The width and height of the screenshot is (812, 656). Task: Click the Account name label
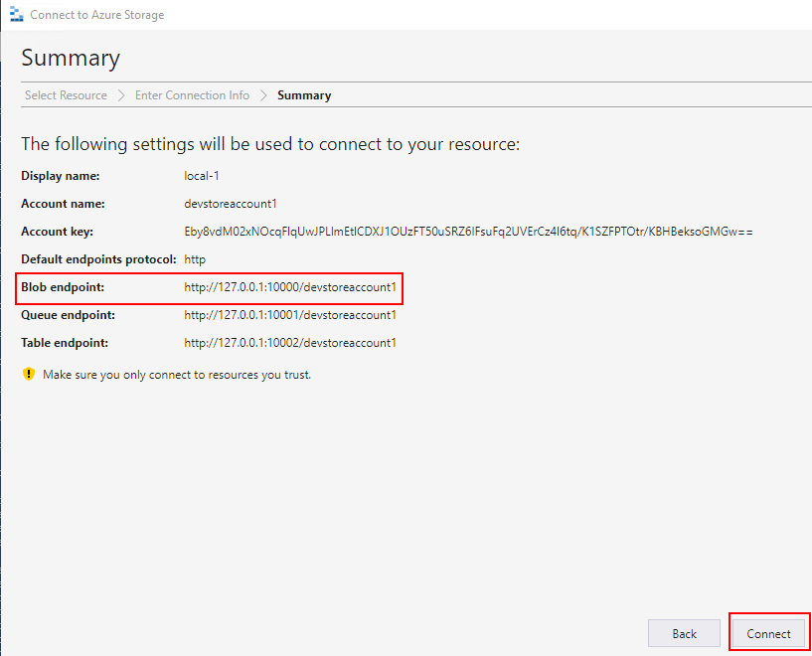coord(63,204)
